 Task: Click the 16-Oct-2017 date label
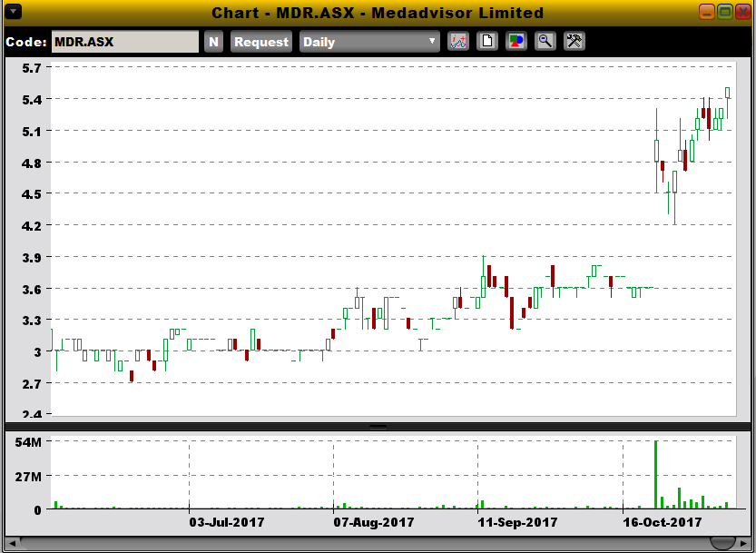coord(662,522)
